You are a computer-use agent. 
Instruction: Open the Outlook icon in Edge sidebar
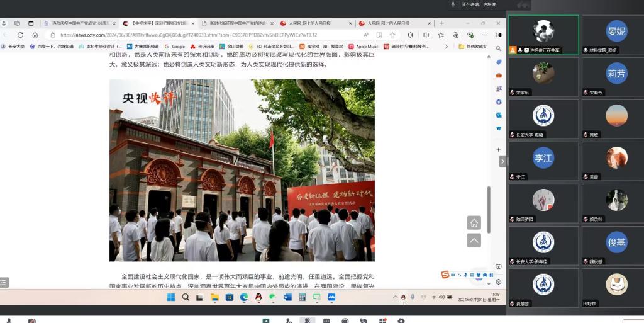click(x=499, y=115)
